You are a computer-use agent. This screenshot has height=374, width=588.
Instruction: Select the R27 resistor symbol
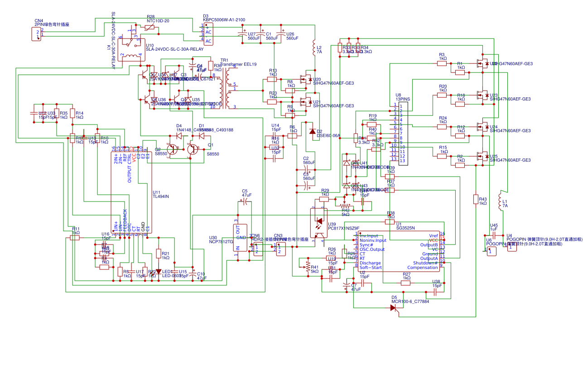tap(406, 283)
